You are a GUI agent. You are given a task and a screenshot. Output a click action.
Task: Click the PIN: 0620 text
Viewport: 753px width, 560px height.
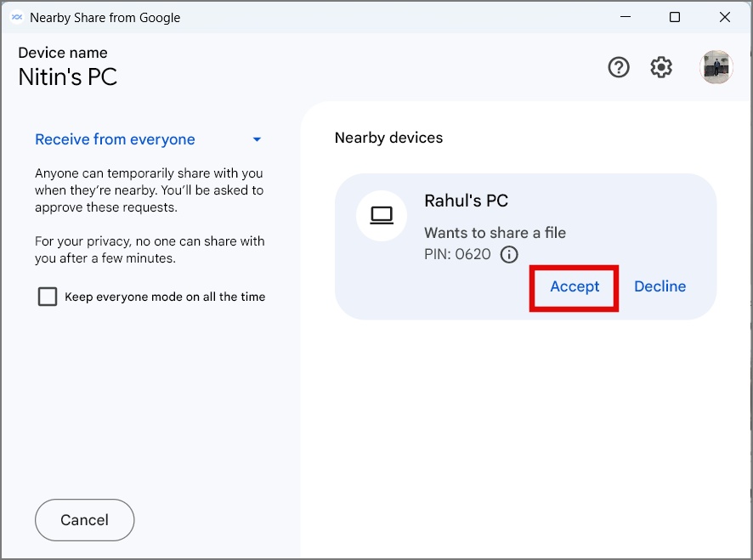(457, 255)
